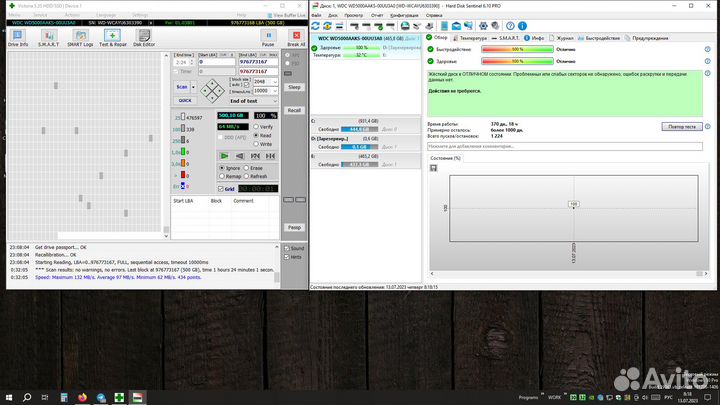The image size is (720, 405).
Task: Click the diamond direction pad in Victoria
Action: tap(212, 90)
